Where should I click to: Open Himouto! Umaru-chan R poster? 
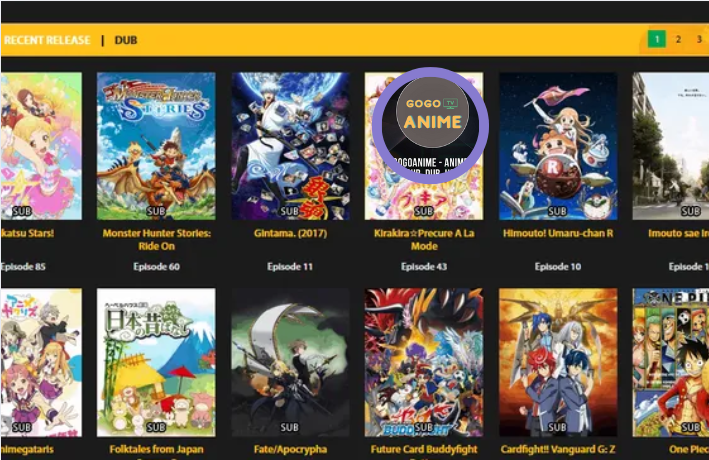coord(558,146)
